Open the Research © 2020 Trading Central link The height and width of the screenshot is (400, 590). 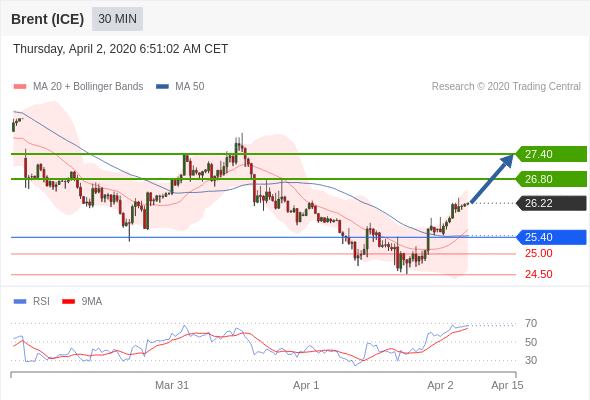click(x=506, y=87)
